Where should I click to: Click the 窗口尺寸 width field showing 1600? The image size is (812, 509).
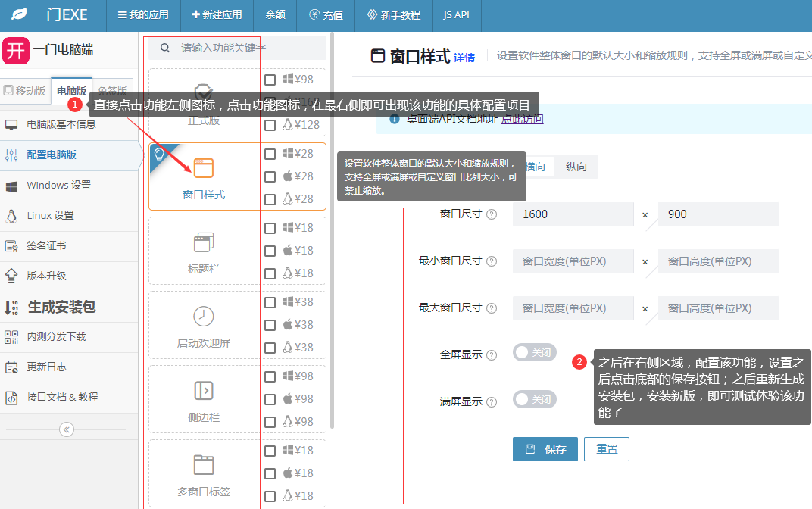point(573,214)
